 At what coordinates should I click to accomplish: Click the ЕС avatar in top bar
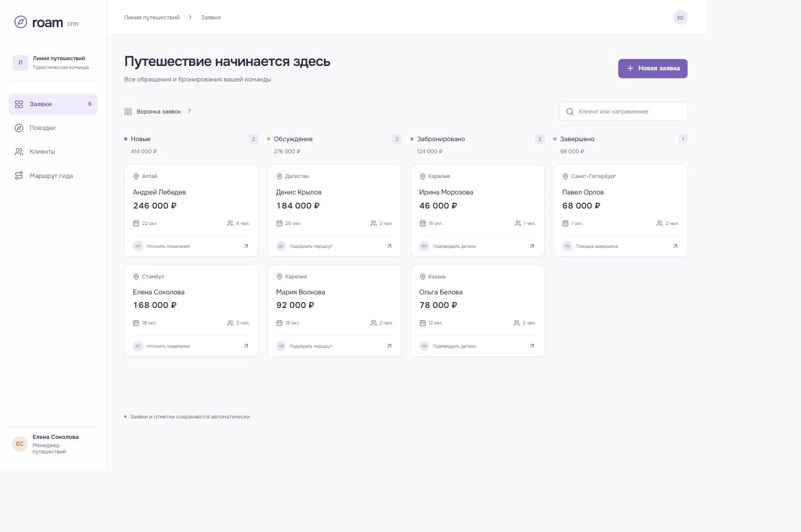click(680, 17)
